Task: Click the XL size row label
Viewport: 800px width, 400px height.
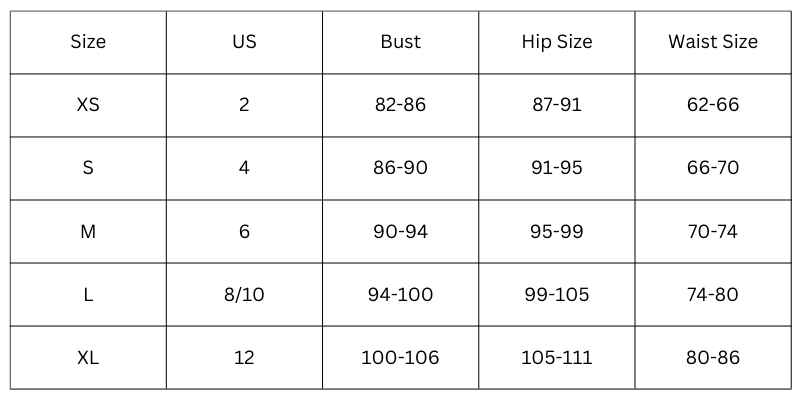Action: coord(88,357)
